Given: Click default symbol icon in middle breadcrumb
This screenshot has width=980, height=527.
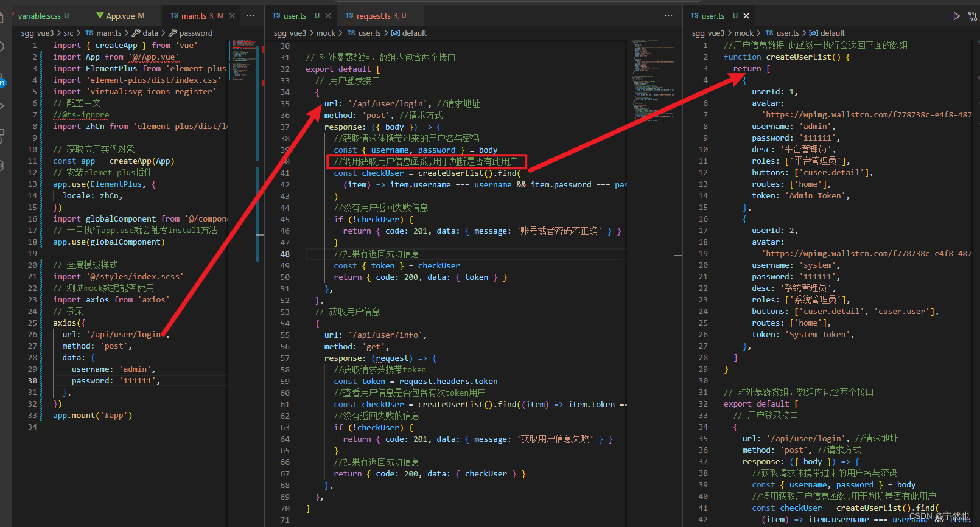Looking at the screenshot, I should (396, 33).
